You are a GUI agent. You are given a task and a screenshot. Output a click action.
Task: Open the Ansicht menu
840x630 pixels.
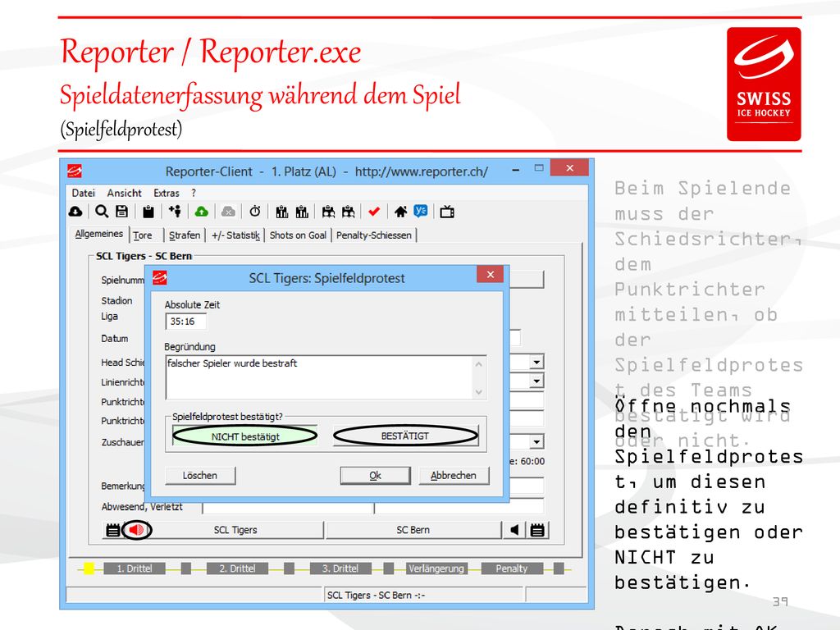pos(125,193)
